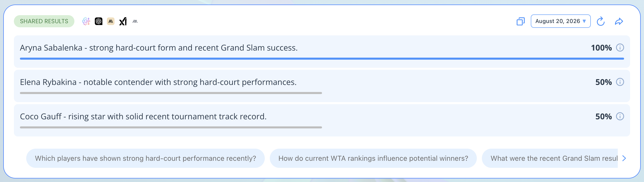This screenshot has width=644, height=182.
Task: Open the Coco Gauff result row
Action: click(x=322, y=120)
